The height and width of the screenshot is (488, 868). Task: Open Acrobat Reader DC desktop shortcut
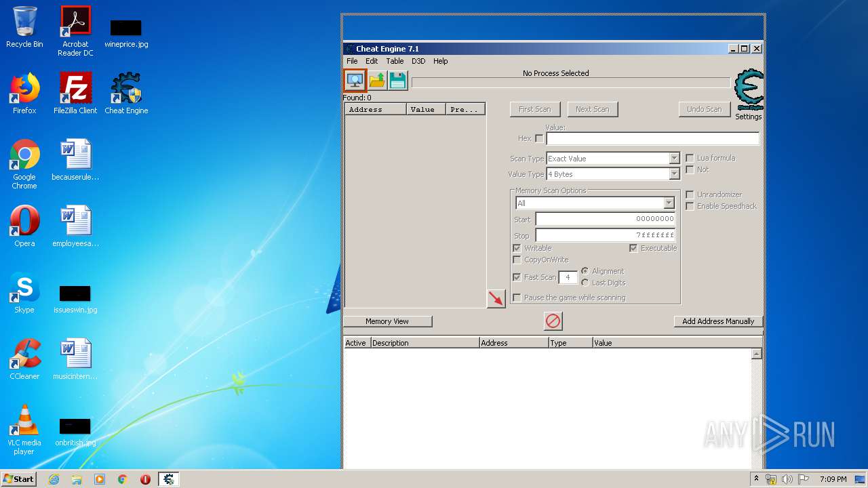[x=75, y=31]
